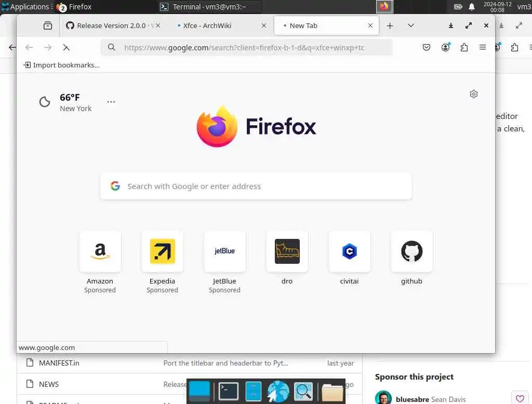Stop loading the page
532x404 pixels.
(x=66, y=47)
